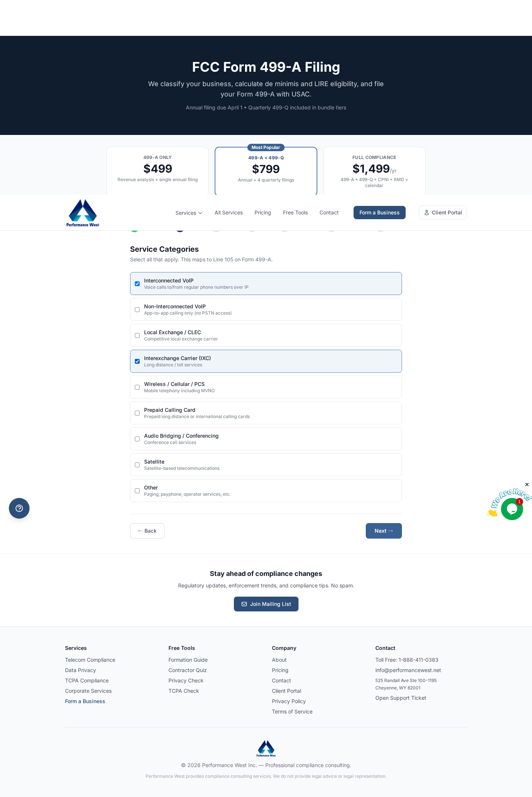Open the Open Support Ticket footer link

(400, 698)
